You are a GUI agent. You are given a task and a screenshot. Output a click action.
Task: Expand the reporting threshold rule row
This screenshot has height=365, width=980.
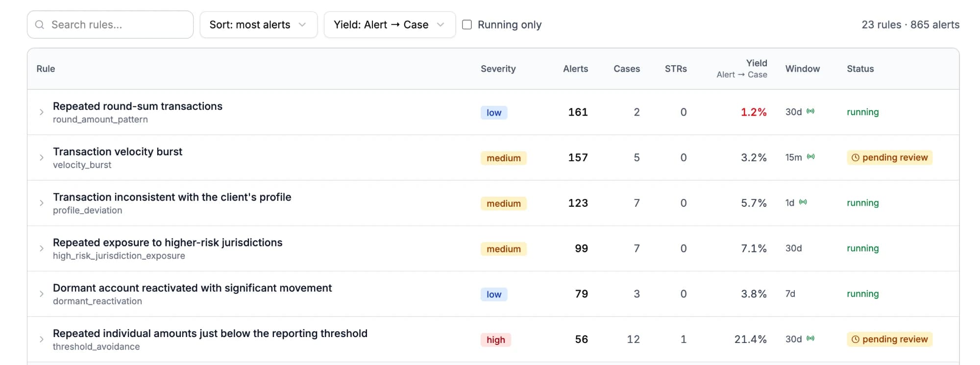pos(42,340)
